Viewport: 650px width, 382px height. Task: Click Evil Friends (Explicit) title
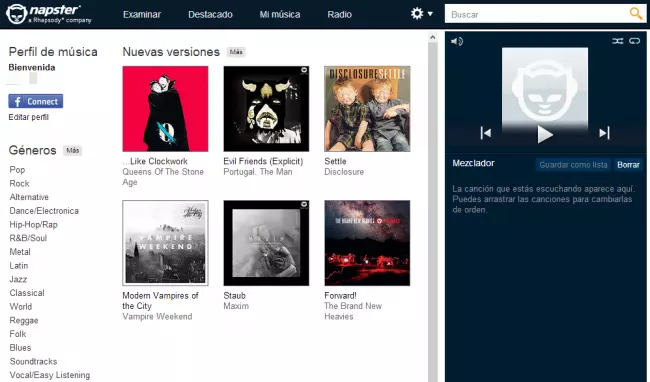tap(263, 161)
